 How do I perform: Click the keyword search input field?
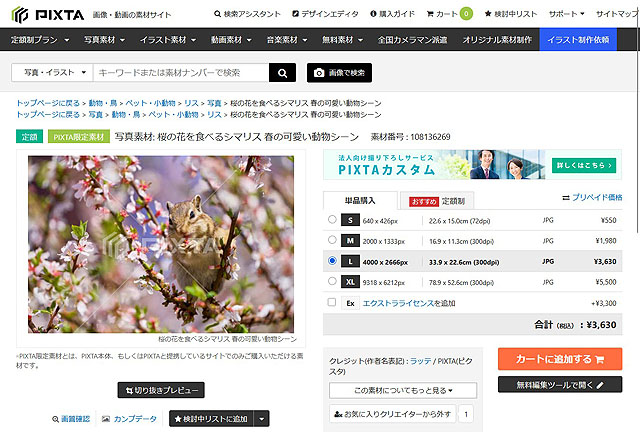point(180,73)
